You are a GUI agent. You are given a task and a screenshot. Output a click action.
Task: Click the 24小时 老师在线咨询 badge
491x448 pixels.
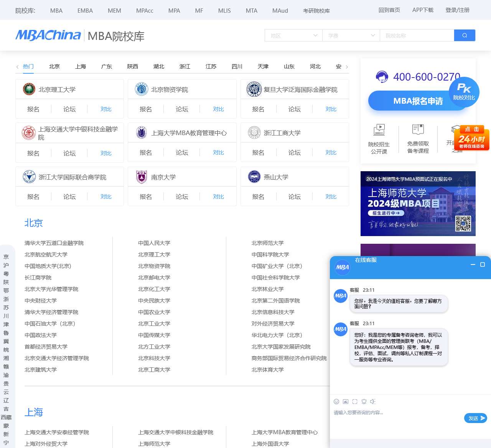pos(471,138)
